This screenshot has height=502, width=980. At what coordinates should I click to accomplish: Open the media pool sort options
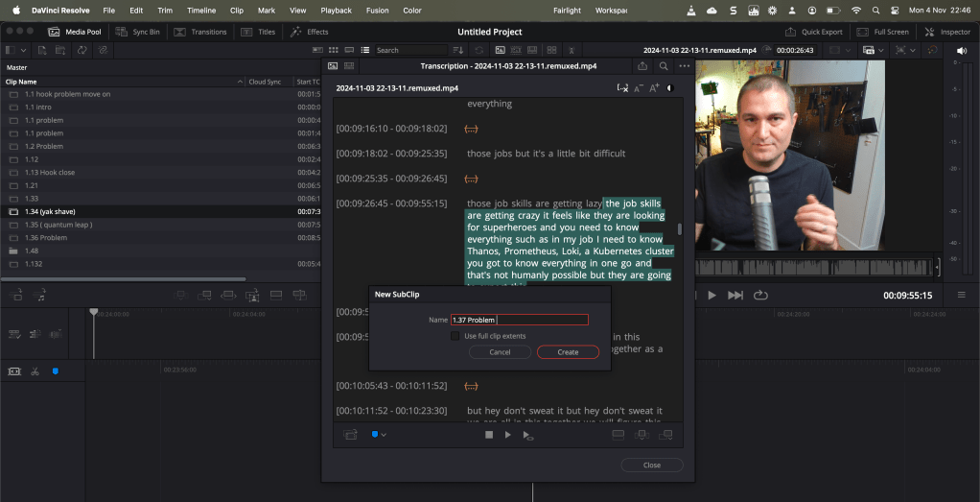(458, 50)
